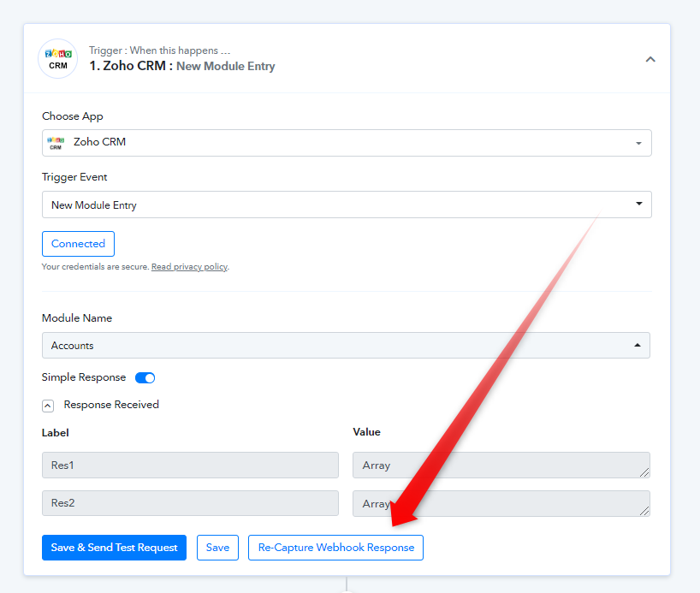This screenshot has width=700, height=593.
Task: Click the resize handle of Res1 value box
Action: coord(644,472)
